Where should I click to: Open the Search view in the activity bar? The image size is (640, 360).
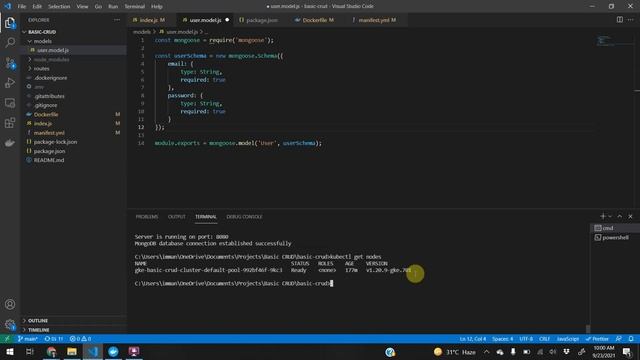[x=10, y=42]
